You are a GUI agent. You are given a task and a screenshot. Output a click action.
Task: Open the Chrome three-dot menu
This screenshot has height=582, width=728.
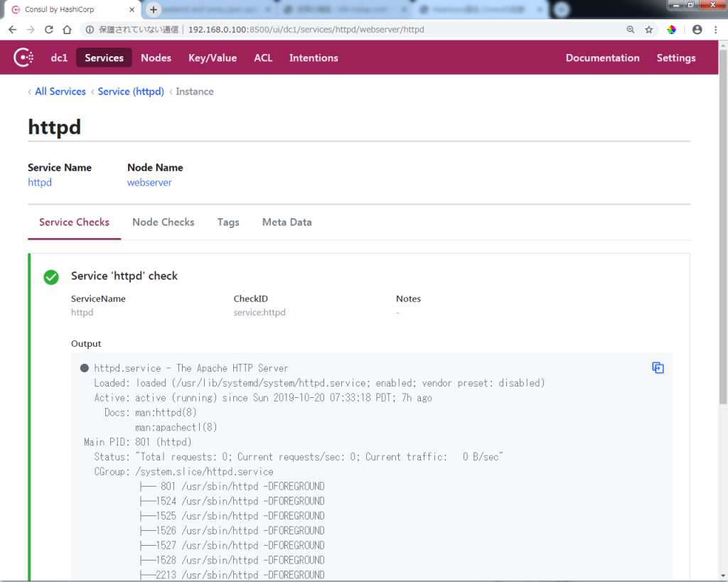pos(715,30)
